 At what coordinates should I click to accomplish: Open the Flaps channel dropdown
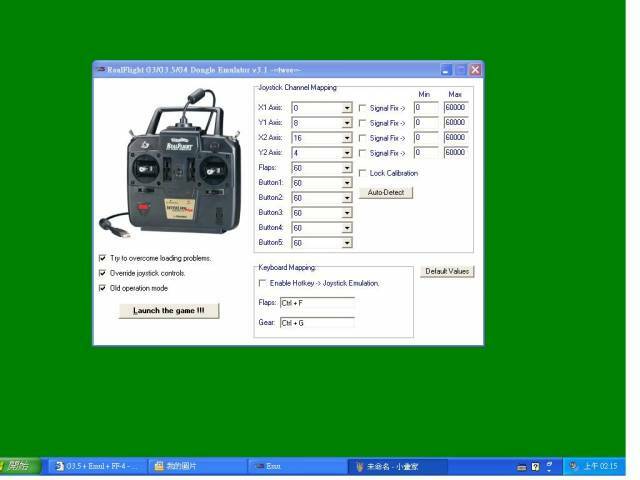point(347,168)
